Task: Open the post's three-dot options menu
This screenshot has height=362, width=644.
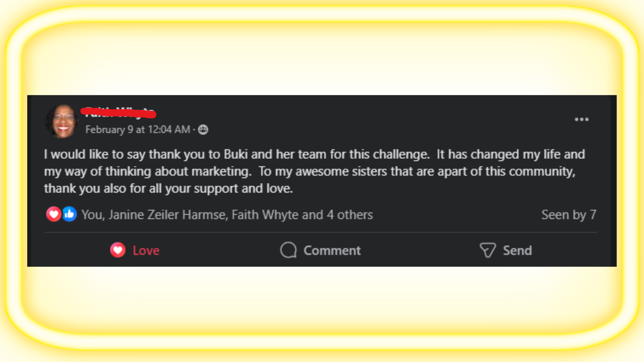Action: tap(581, 119)
